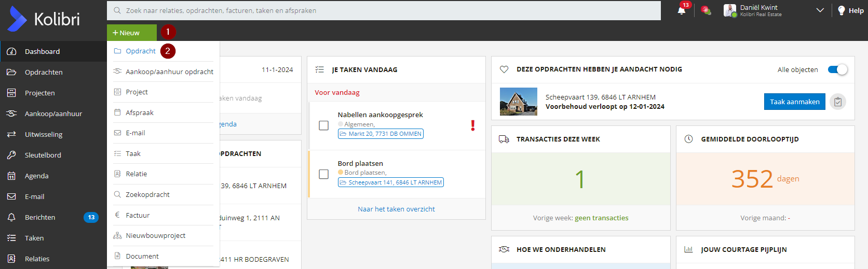The width and height of the screenshot is (868, 269).
Task: Choose Factuur in the Nieuw menu
Action: [163, 215]
